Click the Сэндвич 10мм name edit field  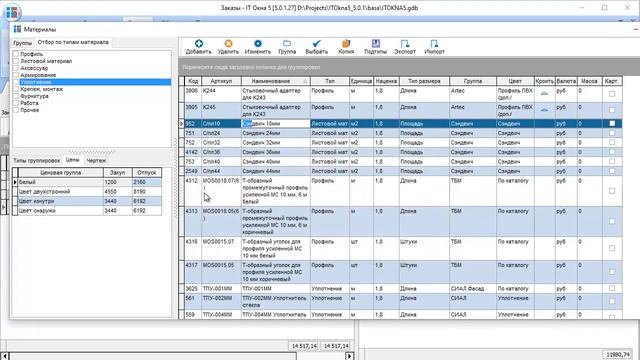pos(276,123)
